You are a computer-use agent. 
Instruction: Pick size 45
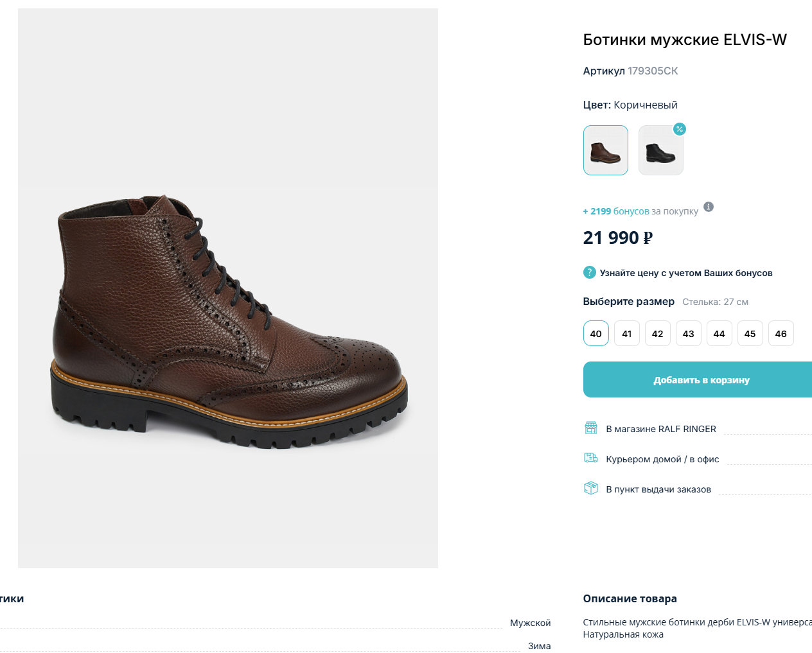[x=750, y=333]
